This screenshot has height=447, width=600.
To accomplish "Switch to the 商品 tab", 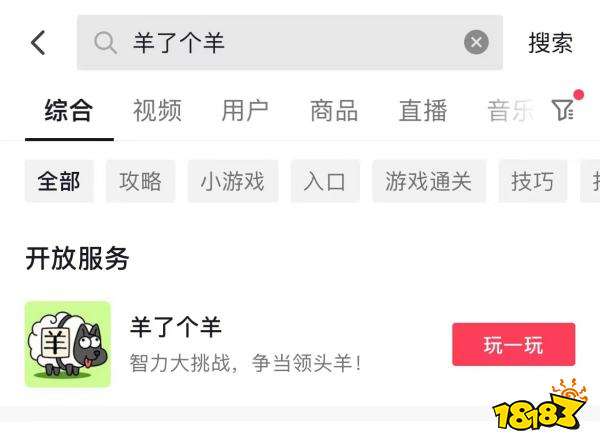I will pyautogui.click(x=334, y=110).
